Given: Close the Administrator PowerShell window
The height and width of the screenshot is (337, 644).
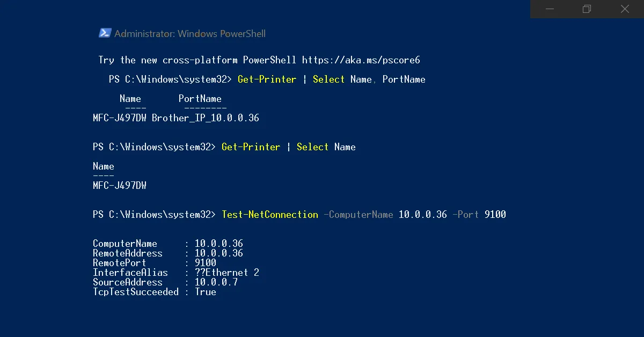Looking at the screenshot, I should coord(625,9).
